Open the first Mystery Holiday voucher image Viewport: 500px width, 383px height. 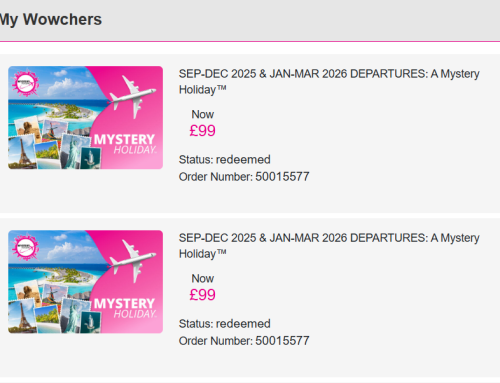click(x=86, y=117)
